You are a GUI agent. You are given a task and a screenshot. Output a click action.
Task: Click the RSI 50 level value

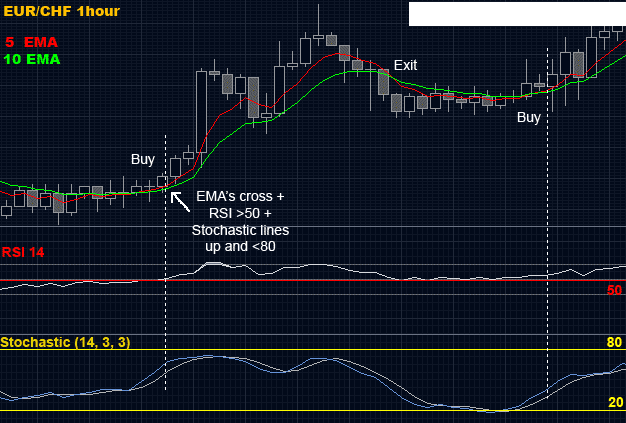(x=614, y=290)
